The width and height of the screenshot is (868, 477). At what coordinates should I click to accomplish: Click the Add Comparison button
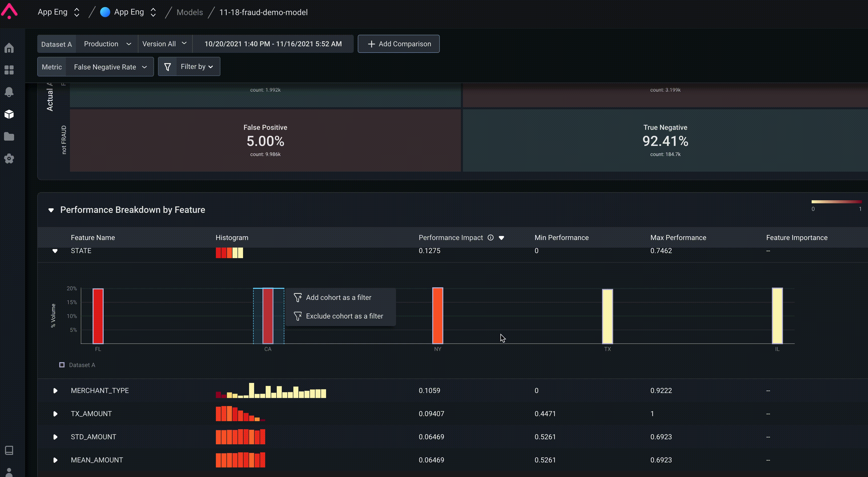[x=399, y=44]
